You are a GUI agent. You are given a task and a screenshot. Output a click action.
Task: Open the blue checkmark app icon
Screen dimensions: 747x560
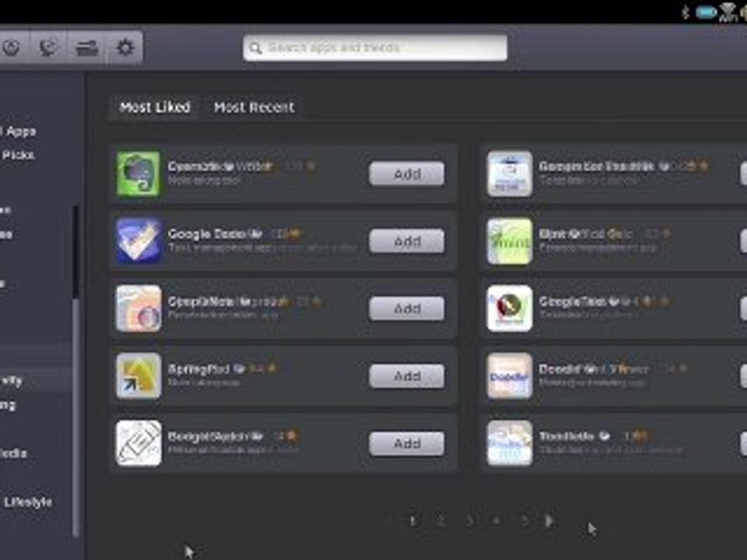[139, 241]
